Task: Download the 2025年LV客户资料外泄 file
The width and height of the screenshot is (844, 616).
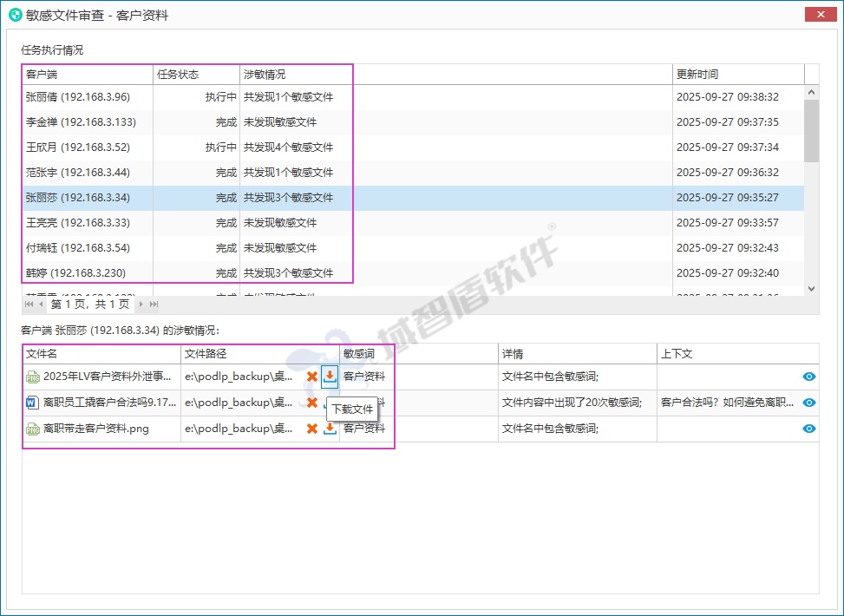Action: coord(329,377)
